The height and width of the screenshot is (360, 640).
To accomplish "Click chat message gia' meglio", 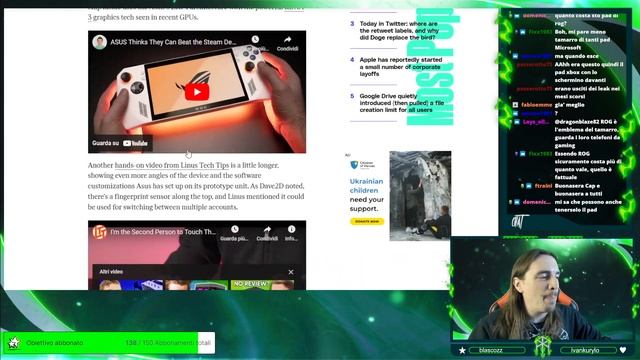I will (569, 105).
